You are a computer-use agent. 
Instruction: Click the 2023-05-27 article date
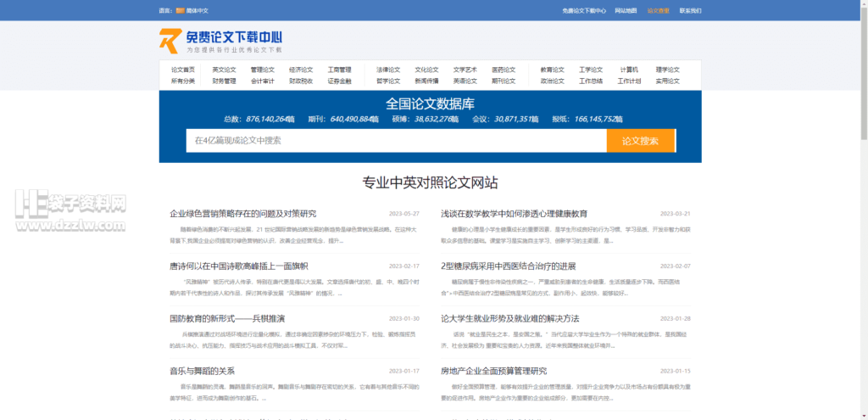tap(404, 214)
